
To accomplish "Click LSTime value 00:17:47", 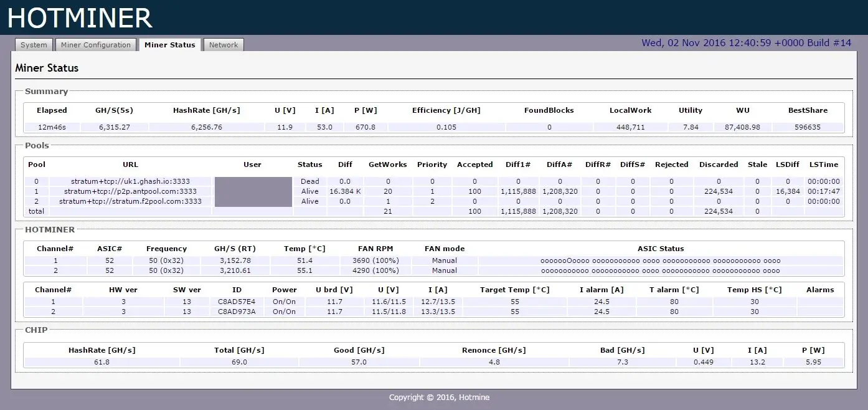I will pos(824,191).
